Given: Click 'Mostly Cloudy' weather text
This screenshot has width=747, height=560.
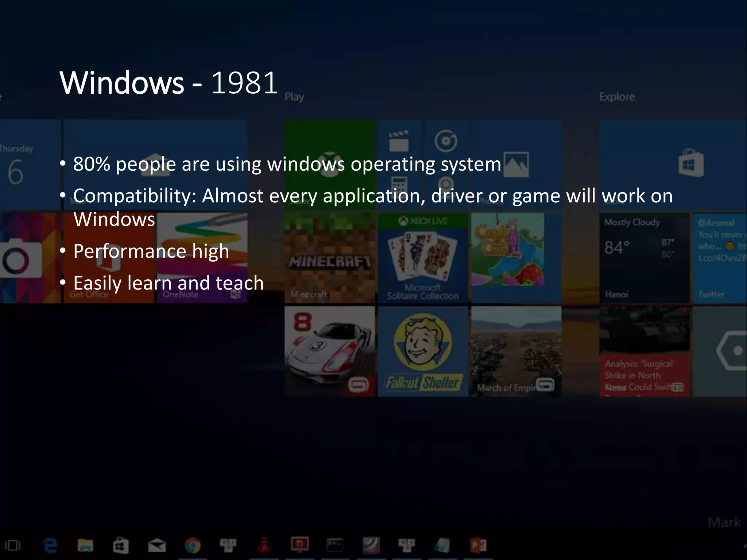Looking at the screenshot, I should coord(632,222).
